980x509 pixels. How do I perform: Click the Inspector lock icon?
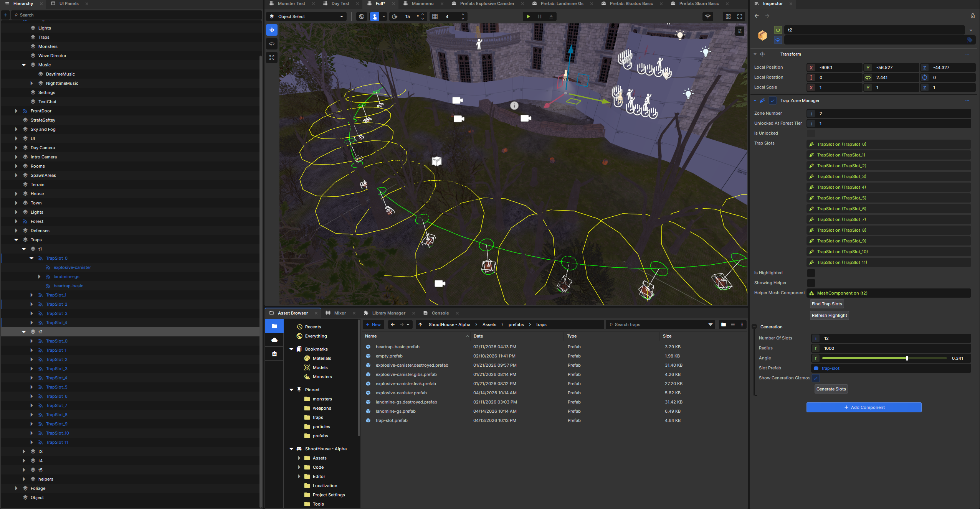(x=972, y=16)
